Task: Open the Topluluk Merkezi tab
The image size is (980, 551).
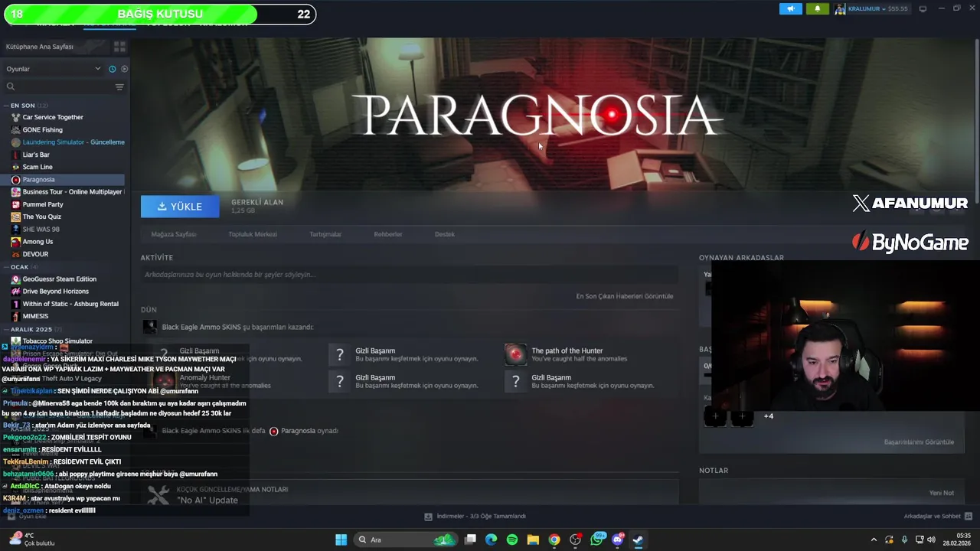Action: [253, 234]
